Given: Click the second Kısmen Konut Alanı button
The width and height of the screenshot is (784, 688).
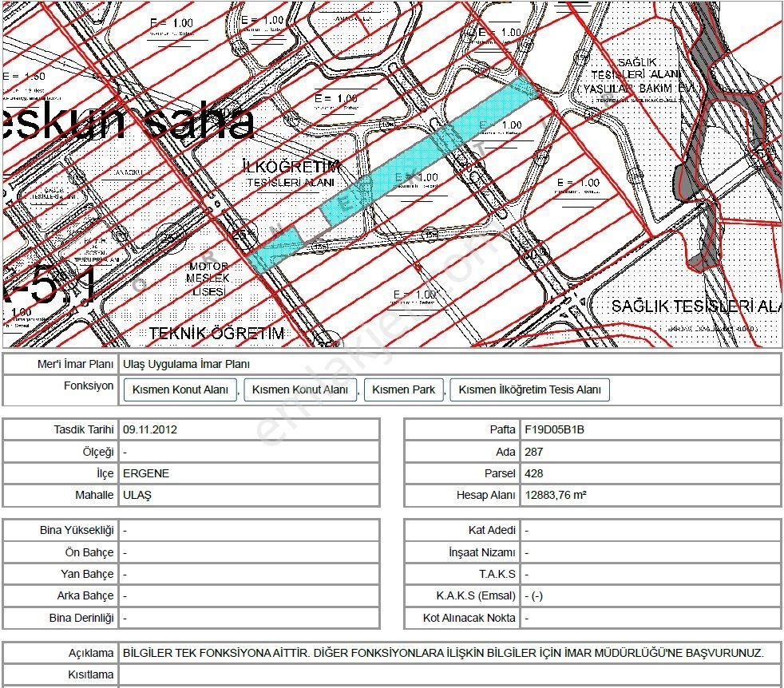Looking at the screenshot, I should coord(300,389).
